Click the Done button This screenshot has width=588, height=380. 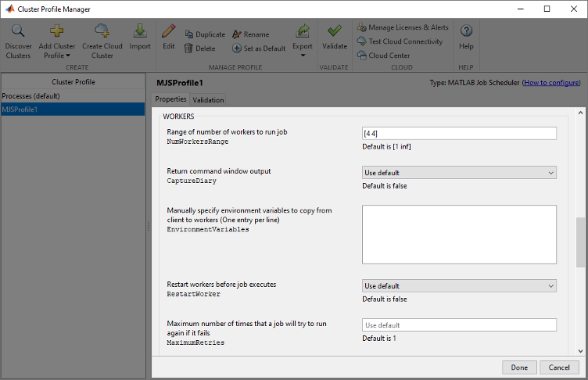[x=519, y=367]
